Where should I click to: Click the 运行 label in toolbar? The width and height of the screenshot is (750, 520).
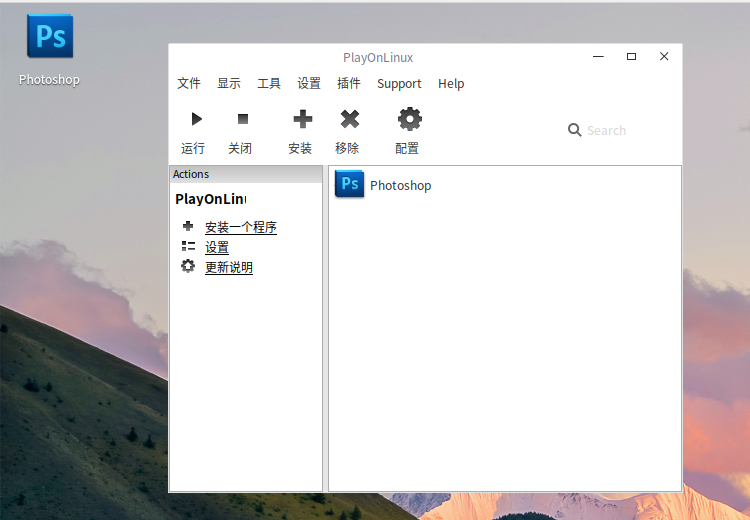click(x=193, y=148)
